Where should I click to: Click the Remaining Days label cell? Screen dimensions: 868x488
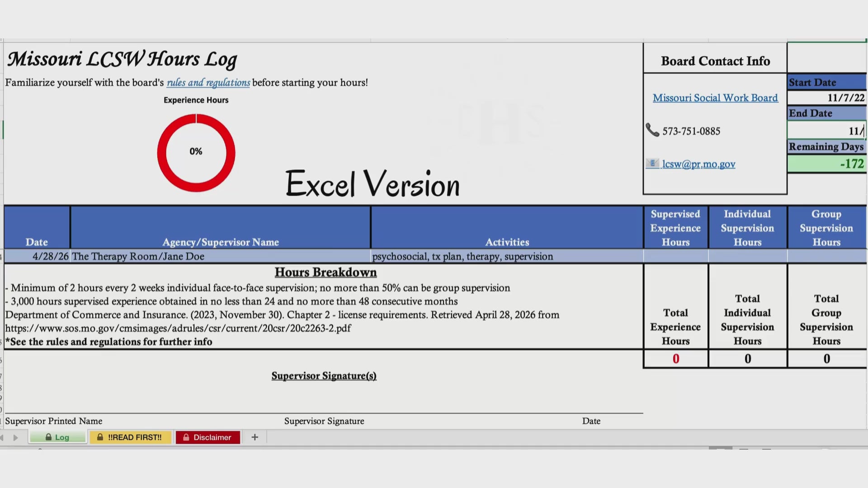[x=826, y=146]
